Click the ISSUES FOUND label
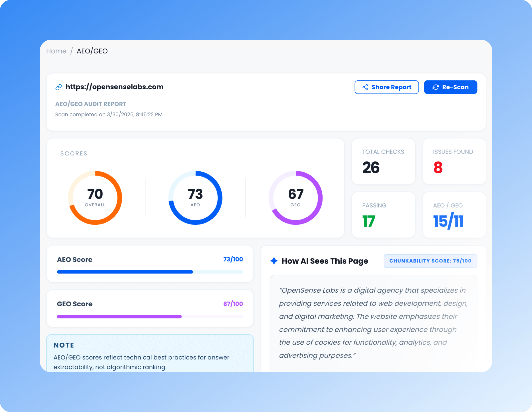 [453, 152]
